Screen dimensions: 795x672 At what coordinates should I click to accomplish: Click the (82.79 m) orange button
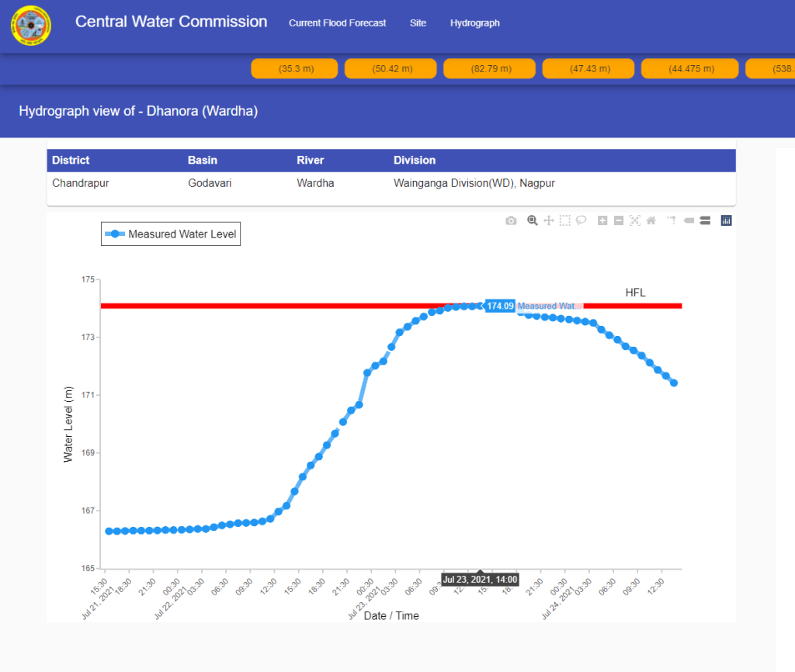point(491,69)
